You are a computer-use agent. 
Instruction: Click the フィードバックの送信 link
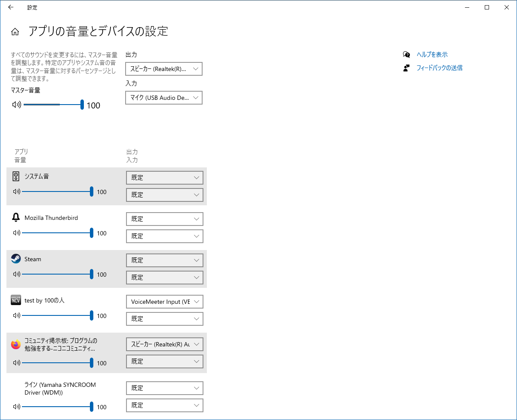coord(439,68)
